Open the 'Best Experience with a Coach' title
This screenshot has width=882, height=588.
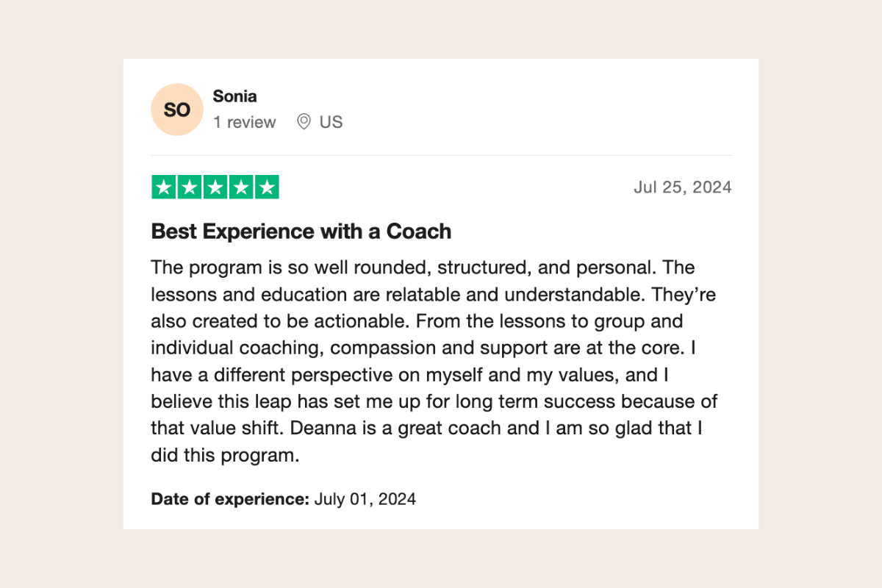click(x=301, y=232)
